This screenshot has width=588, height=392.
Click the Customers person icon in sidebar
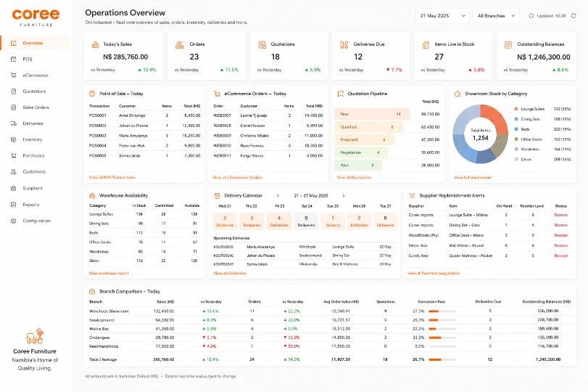tap(14, 171)
